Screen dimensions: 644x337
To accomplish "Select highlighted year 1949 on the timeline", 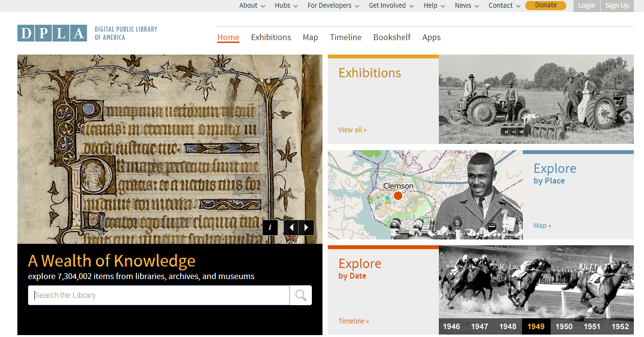I will click(x=536, y=327).
